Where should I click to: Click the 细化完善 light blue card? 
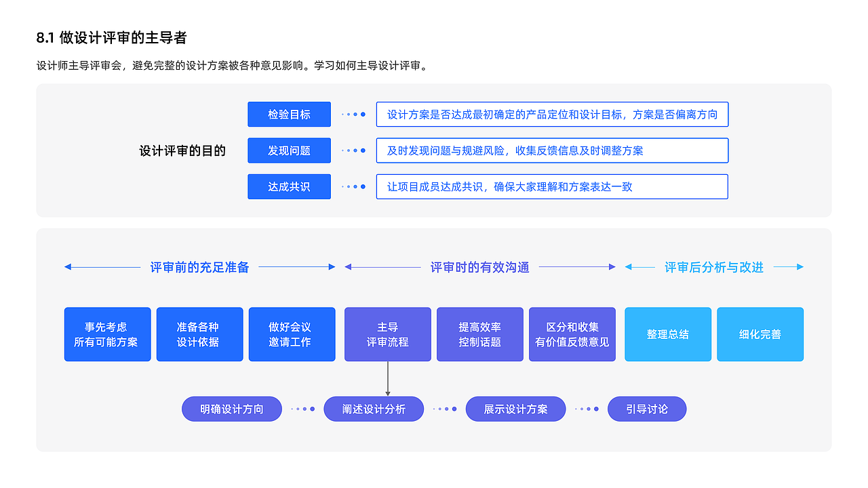point(759,334)
